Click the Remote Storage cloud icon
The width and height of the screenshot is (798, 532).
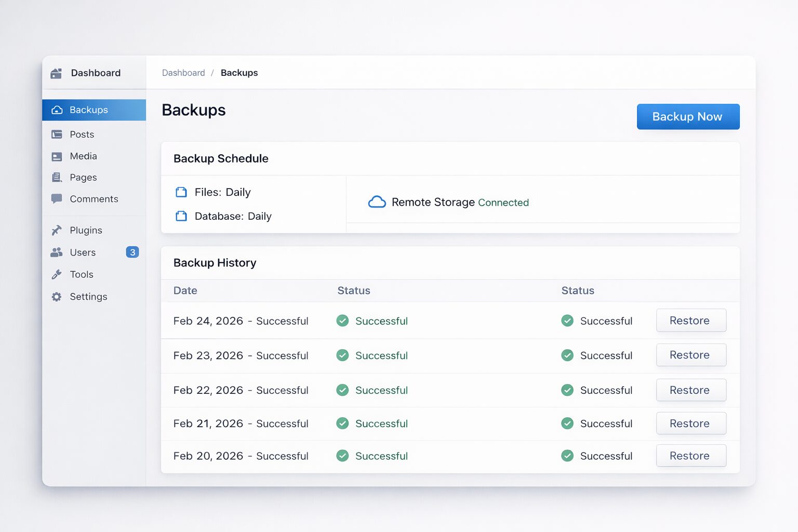coord(377,202)
